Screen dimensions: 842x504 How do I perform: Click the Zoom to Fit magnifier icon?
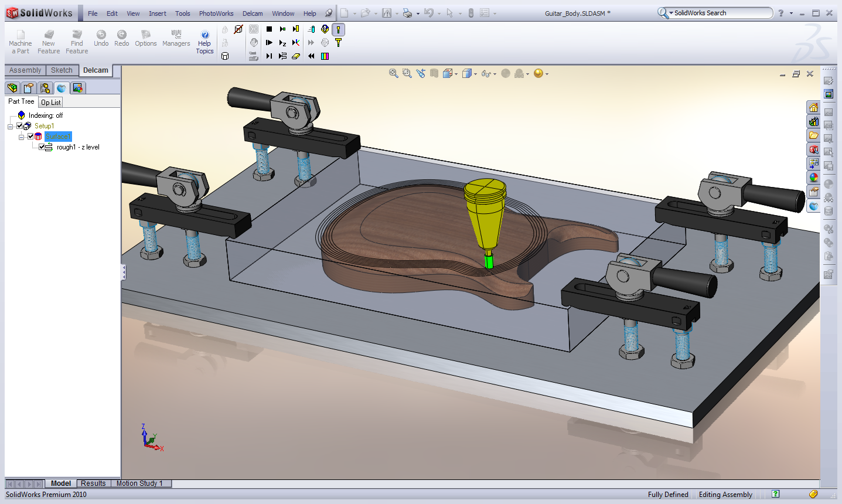pos(393,73)
